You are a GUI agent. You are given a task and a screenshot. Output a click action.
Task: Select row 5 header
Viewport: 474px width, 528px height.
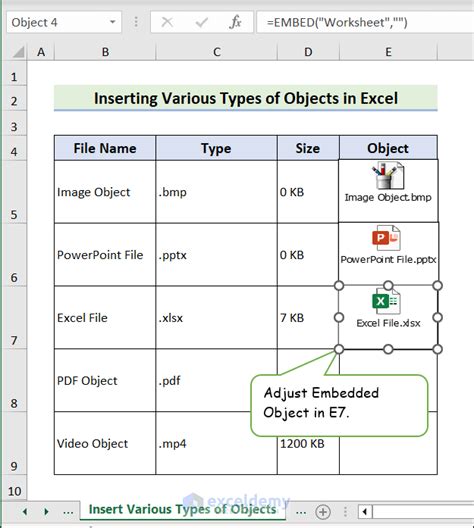(14, 192)
